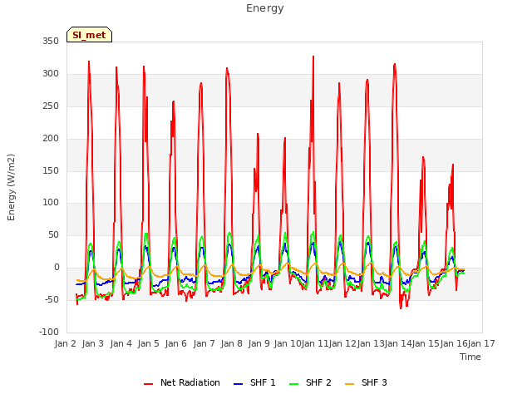
Task: Click the Jan 13 x-axis tick label
Action: pyautogui.click(x=371, y=343)
